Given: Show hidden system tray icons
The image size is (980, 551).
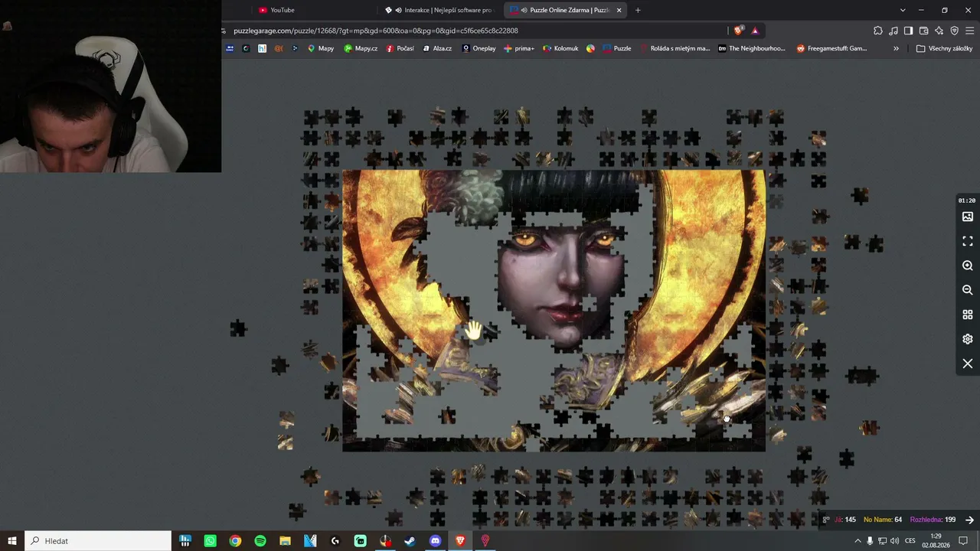Looking at the screenshot, I should click(857, 541).
